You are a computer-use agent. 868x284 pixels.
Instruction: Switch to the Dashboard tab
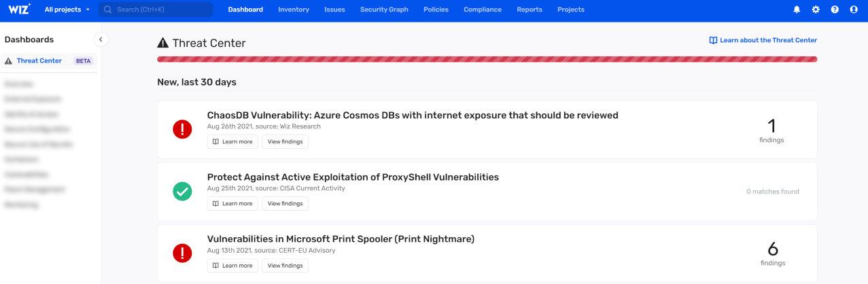[x=245, y=10]
